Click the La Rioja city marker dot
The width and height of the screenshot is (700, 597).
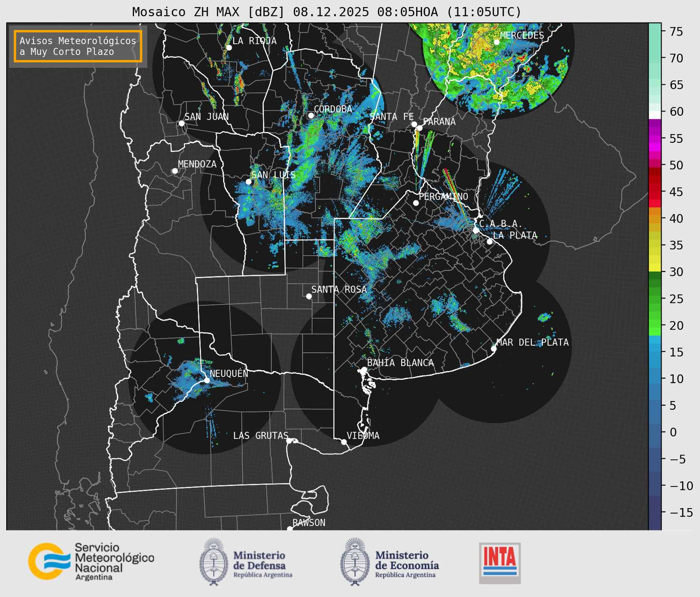[229, 48]
